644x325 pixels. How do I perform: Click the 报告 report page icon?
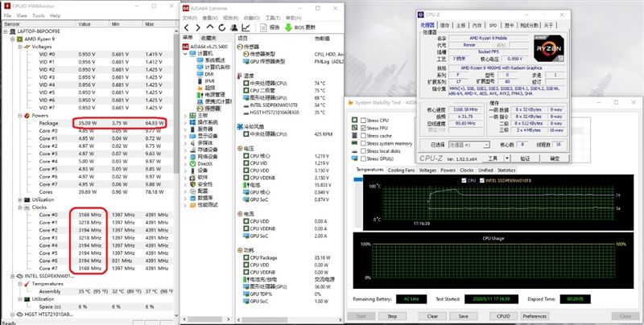264,27
